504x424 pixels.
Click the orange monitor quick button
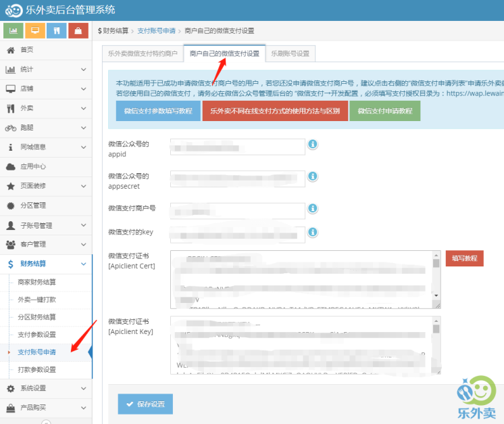click(35, 30)
